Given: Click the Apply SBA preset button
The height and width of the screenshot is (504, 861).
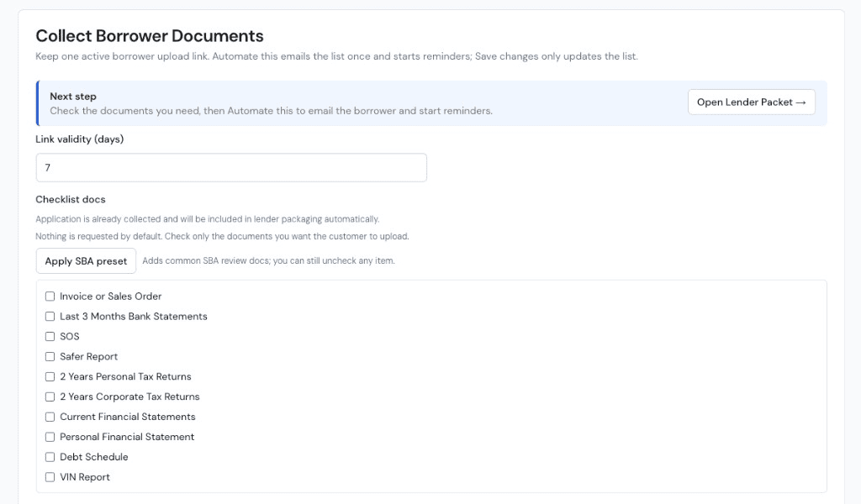Looking at the screenshot, I should point(86,261).
